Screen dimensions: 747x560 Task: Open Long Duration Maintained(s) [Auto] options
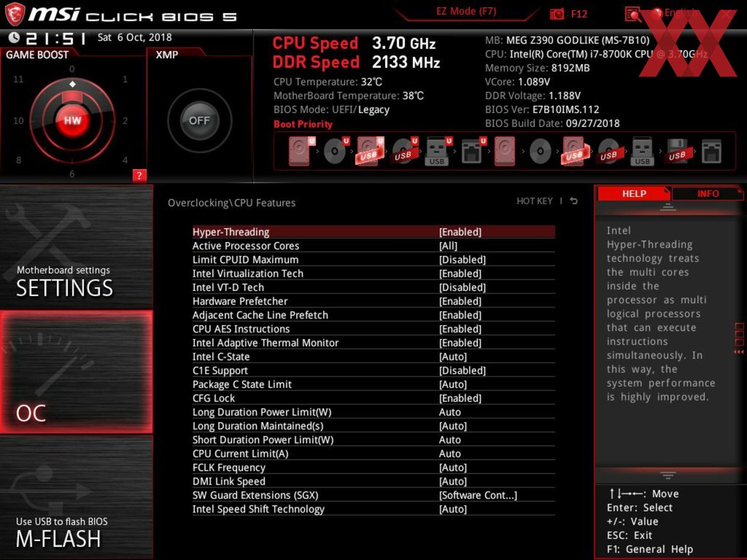(453, 426)
